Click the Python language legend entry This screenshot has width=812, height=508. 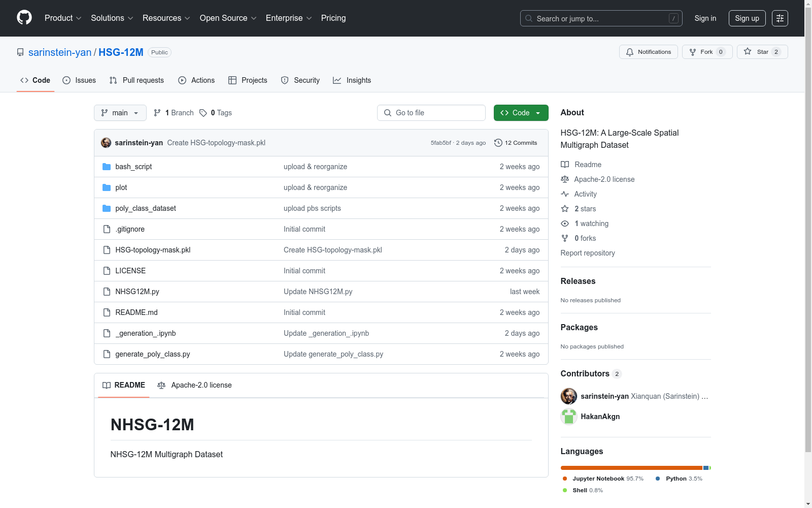point(679,479)
